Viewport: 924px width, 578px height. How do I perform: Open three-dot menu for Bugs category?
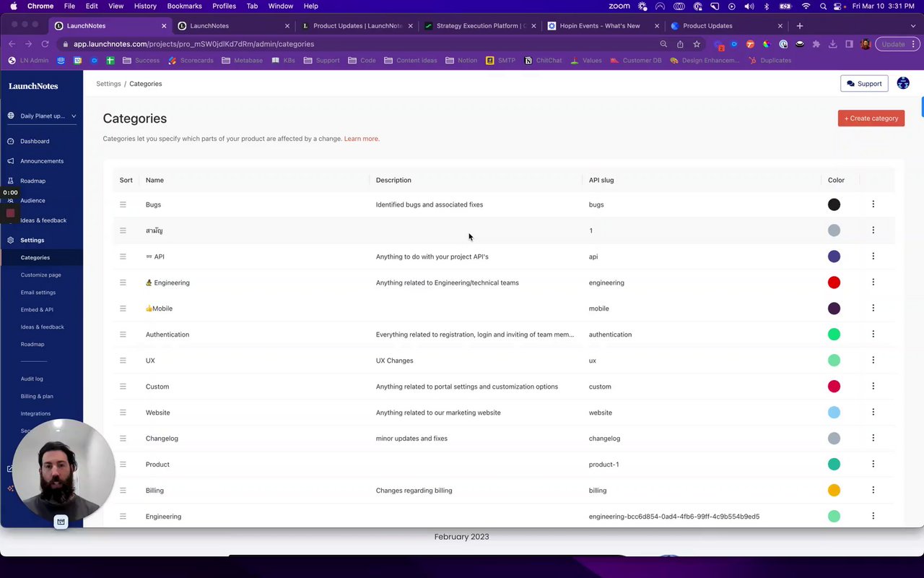tap(873, 204)
